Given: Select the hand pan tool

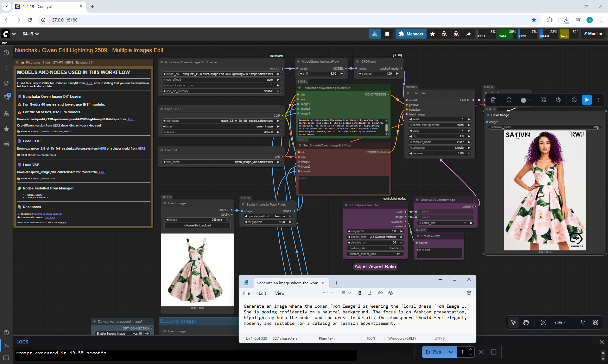Looking at the screenshot, I should coord(526,322).
